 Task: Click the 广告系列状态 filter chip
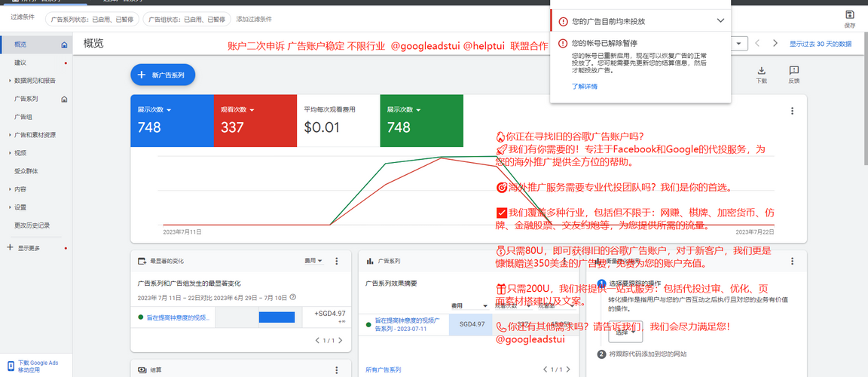[x=92, y=19]
